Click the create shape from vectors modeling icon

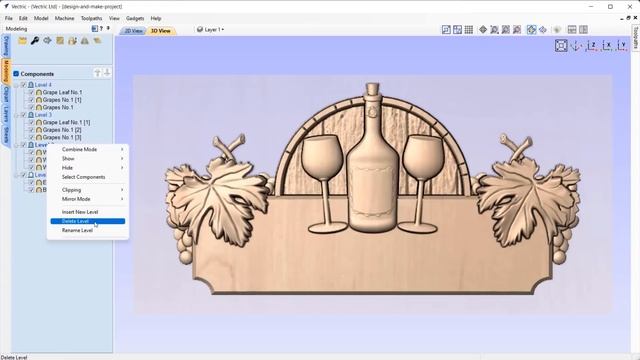pyautogui.click(x=22, y=40)
